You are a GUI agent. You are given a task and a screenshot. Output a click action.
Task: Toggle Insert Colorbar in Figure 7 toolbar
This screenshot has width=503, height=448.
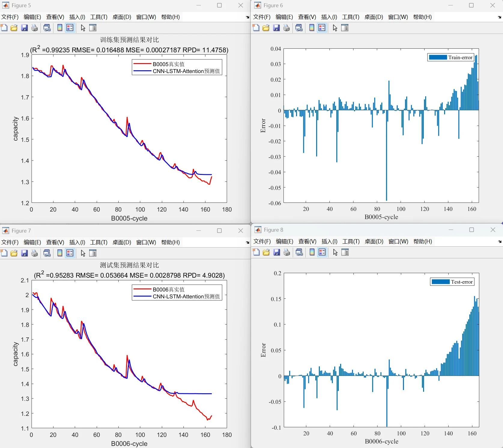[x=60, y=253]
